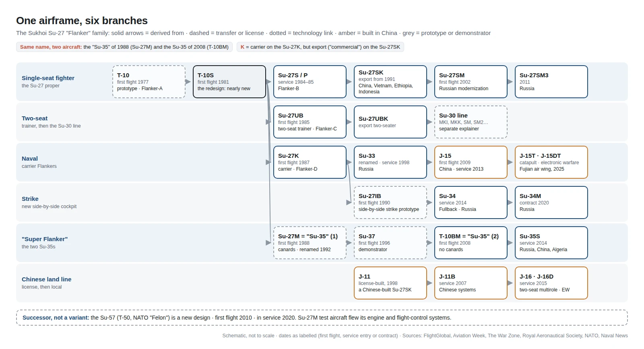Select the Su-34 Fullback card
This screenshot has height=349, width=644.
point(471,202)
